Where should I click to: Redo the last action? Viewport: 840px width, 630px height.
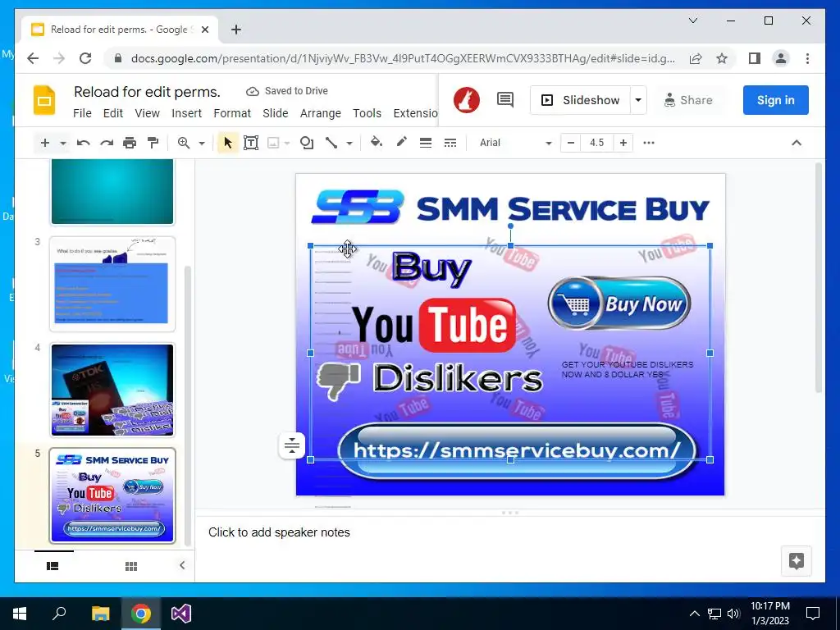tap(107, 143)
